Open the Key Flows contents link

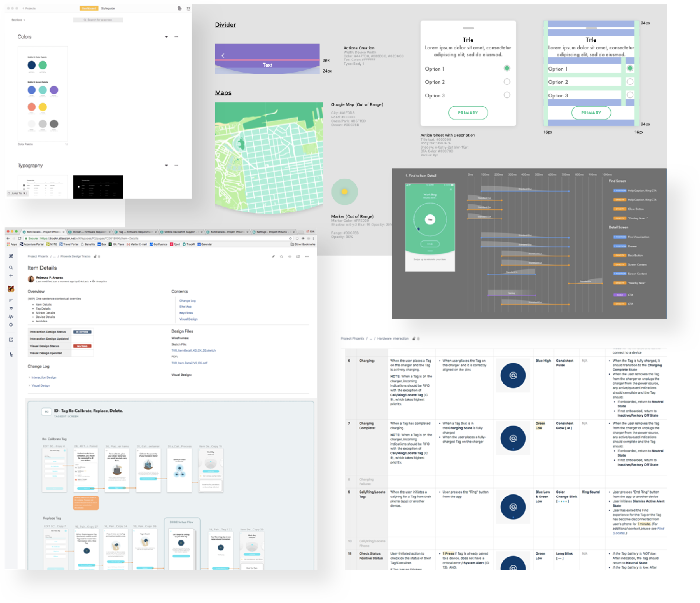(186, 313)
